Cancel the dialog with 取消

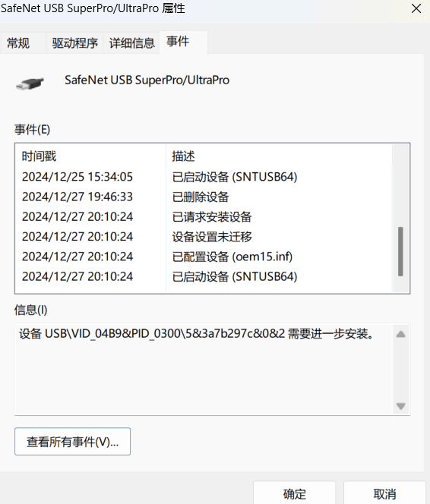point(384,493)
